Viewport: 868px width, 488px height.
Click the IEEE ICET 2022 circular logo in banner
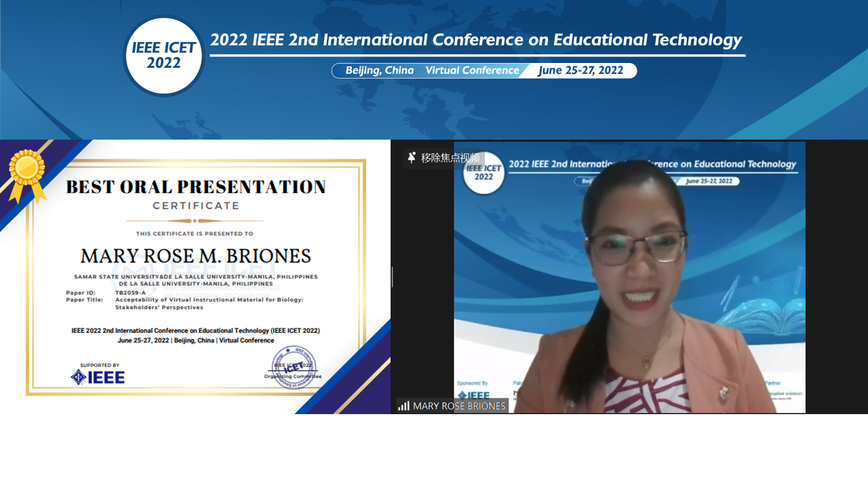[164, 56]
